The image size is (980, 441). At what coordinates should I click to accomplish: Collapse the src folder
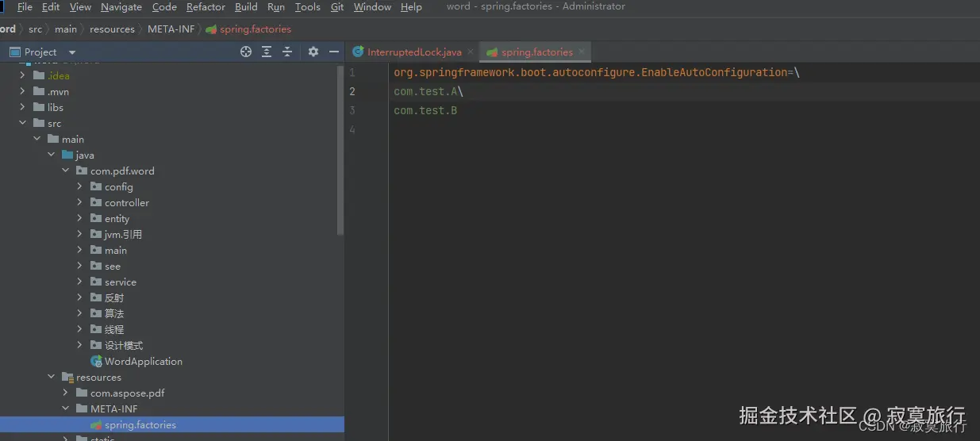tap(23, 123)
